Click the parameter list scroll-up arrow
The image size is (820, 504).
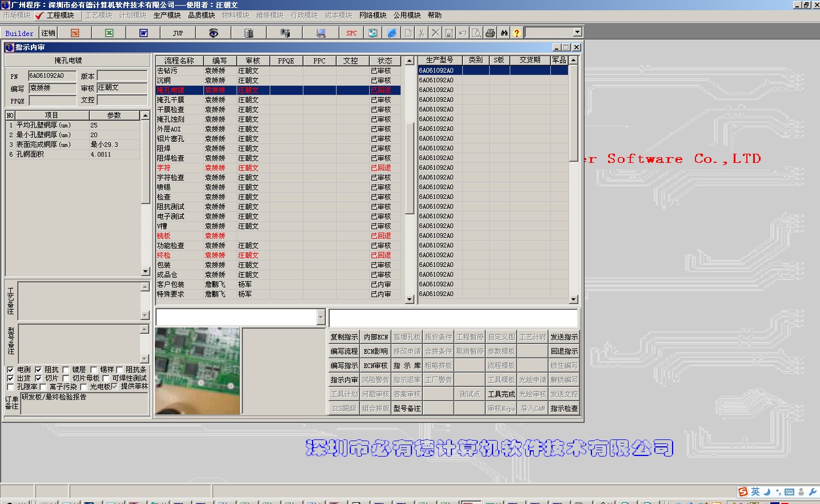[x=145, y=115]
